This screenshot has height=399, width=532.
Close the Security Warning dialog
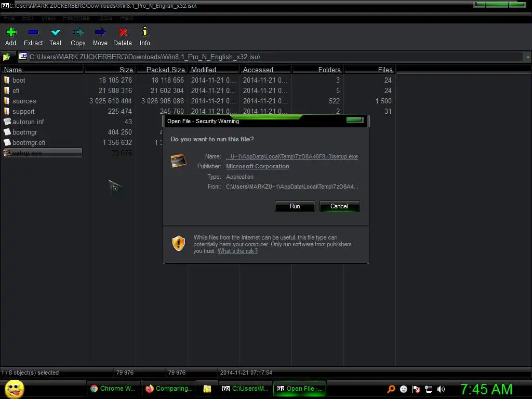pos(355,120)
